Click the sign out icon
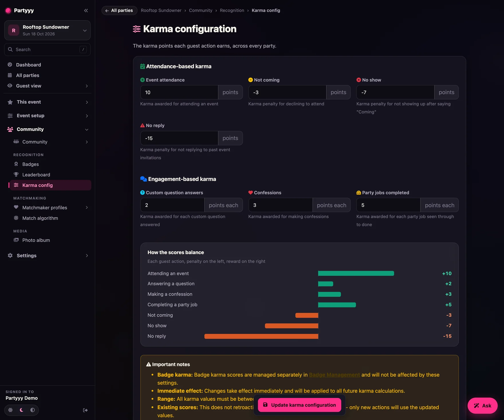This screenshot has width=504, height=420. (85, 410)
